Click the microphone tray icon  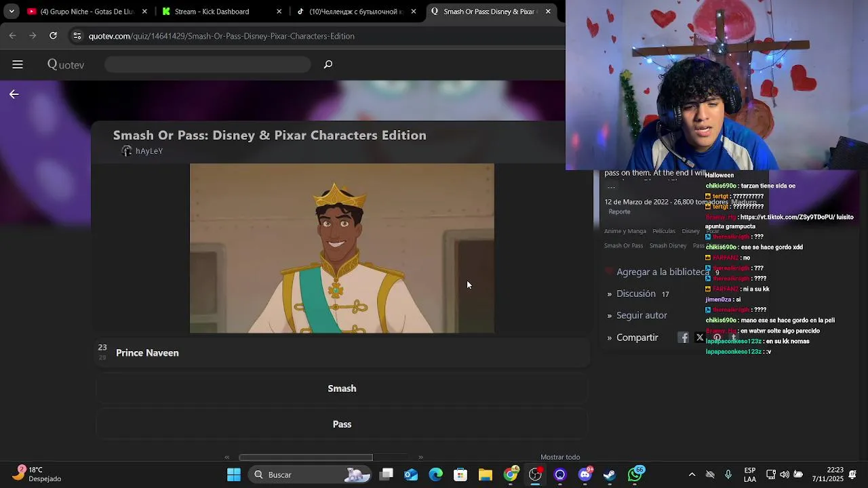[728, 474]
